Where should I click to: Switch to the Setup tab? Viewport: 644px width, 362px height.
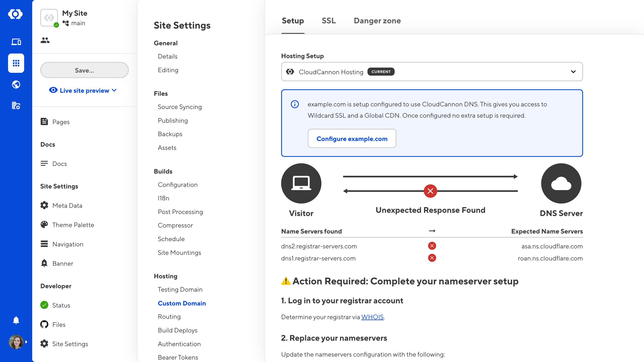tap(293, 21)
